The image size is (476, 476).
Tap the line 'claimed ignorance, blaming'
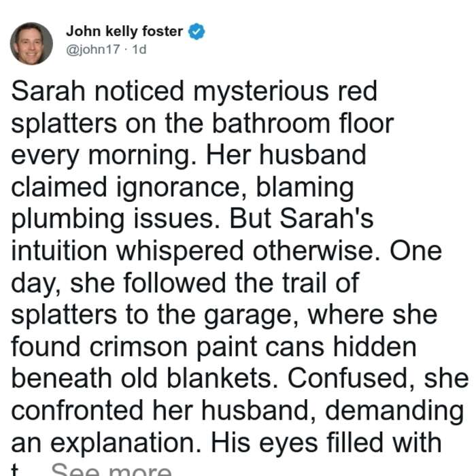[182, 187]
